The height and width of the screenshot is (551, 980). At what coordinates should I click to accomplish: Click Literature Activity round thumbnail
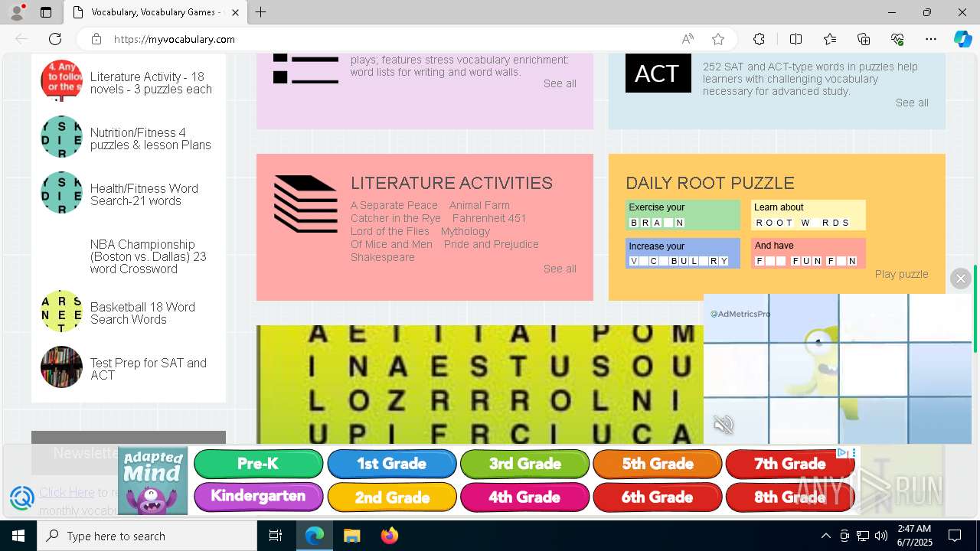tap(61, 80)
